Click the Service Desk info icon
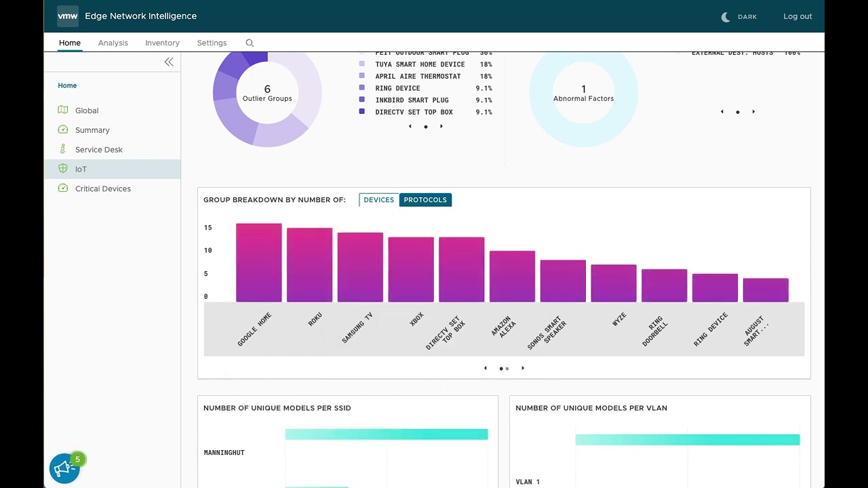This screenshot has width=868, height=488. (x=63, y=149)
